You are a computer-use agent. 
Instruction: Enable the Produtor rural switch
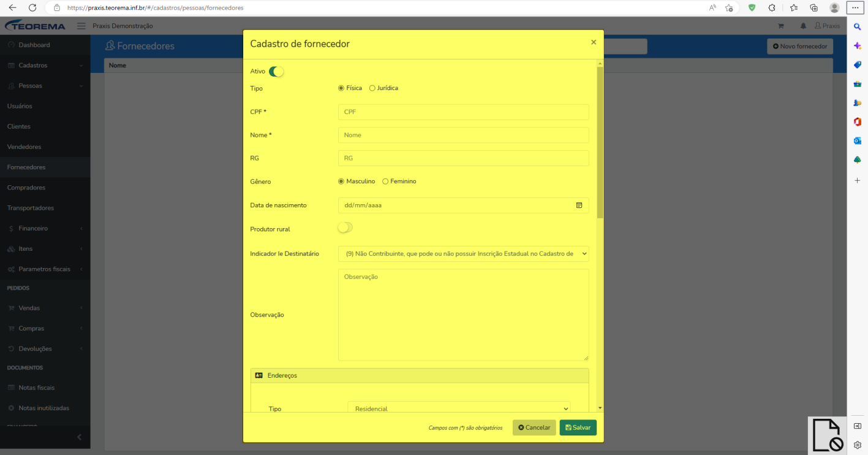345,227
